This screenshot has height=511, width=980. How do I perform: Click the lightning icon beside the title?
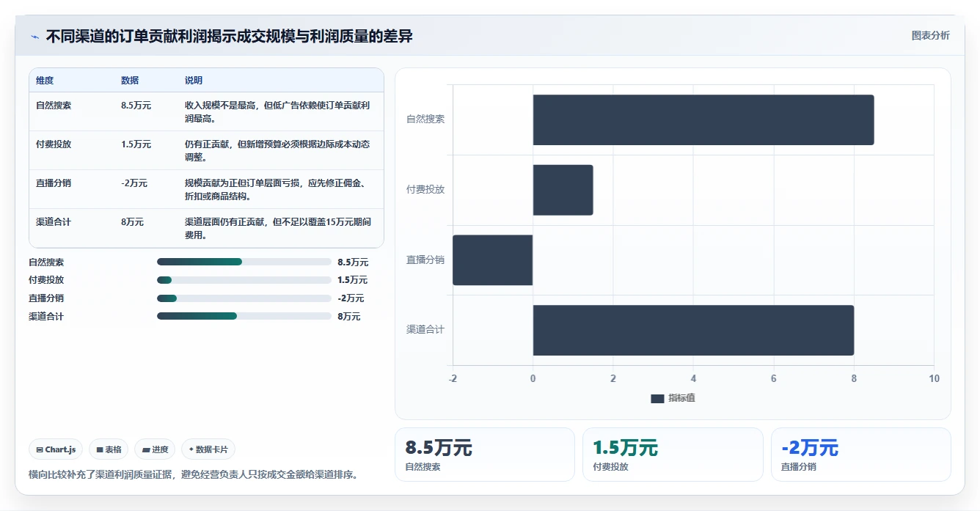34,37
